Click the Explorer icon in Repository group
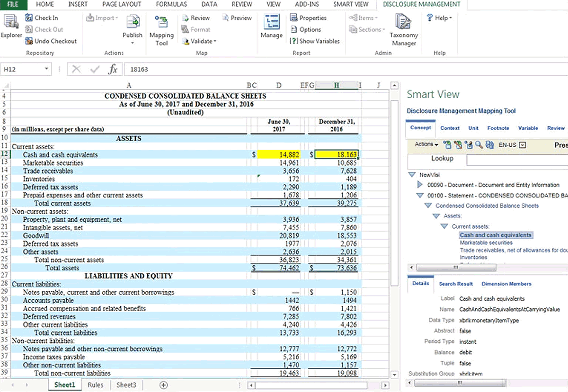The image size is (568, 392). [x=10, y=25]
